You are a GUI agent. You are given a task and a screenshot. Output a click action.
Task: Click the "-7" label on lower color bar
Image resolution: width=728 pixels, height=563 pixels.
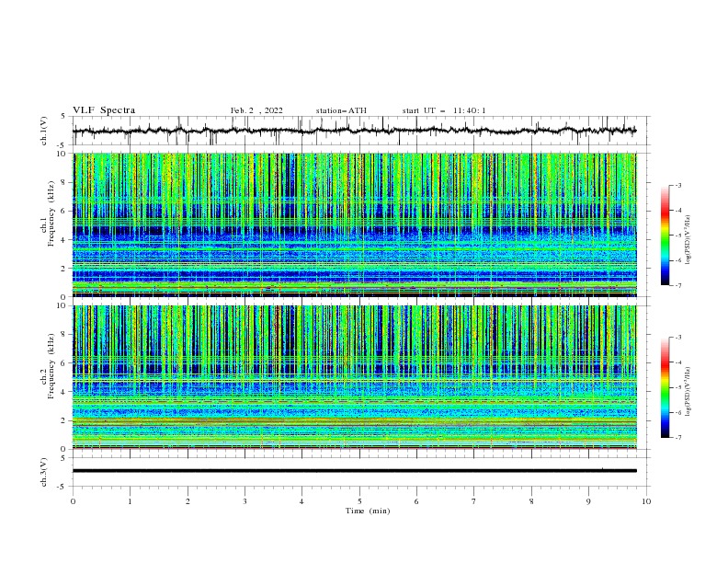coord(678,438)
